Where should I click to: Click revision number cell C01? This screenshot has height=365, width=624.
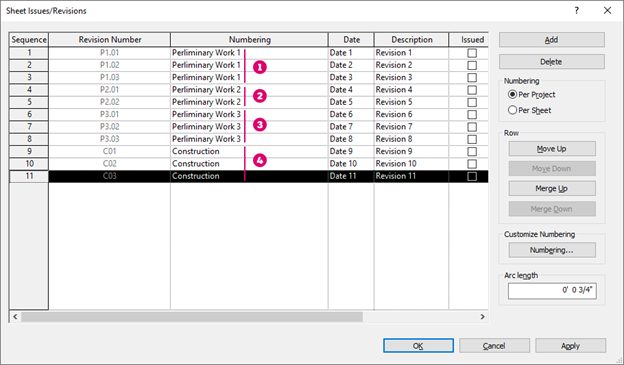coord(110,152)
